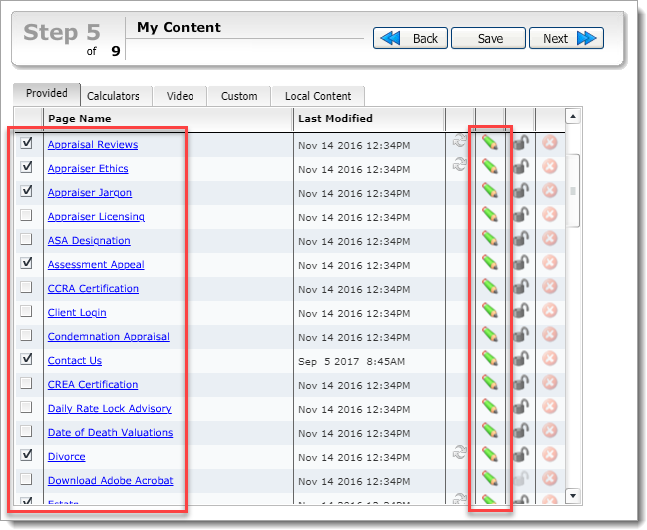Screen dimensions: 647x530
Task: Edit Contact Us page via pencil icon
Action: click(490, 359)
